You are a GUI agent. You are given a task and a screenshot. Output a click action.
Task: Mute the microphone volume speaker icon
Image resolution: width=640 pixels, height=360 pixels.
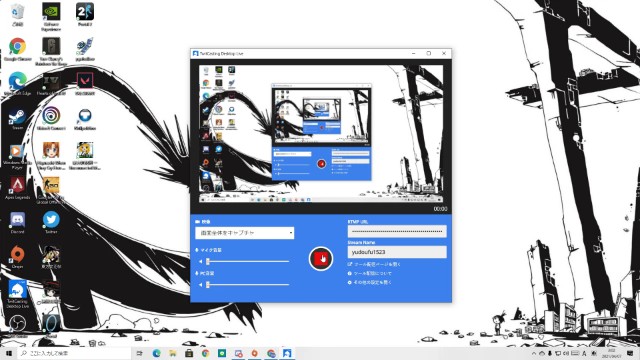click(200, 261)
